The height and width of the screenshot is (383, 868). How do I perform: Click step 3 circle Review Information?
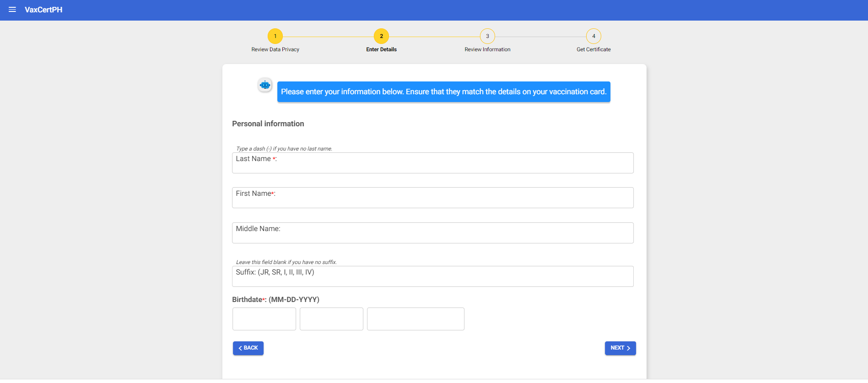point(487,36)
